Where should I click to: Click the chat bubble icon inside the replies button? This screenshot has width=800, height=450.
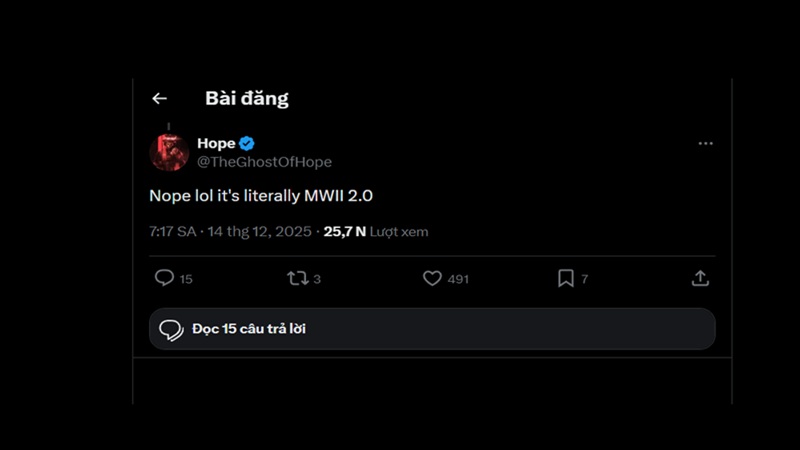171,329
